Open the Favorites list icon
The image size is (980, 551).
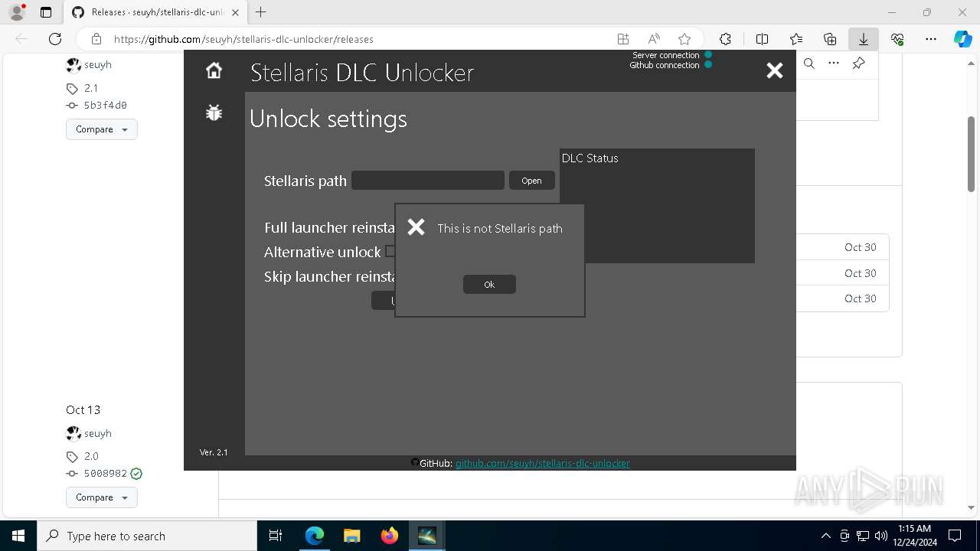pyautogui.click(x=796, y=39)
